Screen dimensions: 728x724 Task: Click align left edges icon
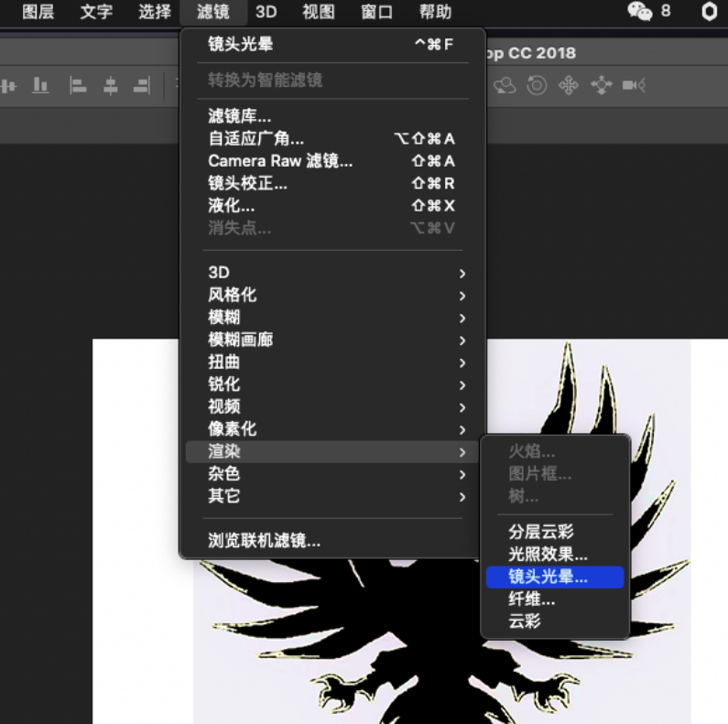tap(78, 85)
